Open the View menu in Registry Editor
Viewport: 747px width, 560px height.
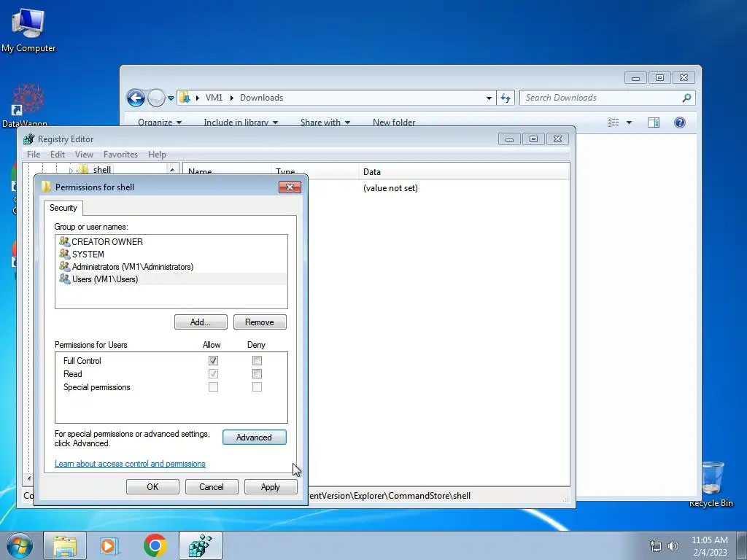(x=84, y=155)
